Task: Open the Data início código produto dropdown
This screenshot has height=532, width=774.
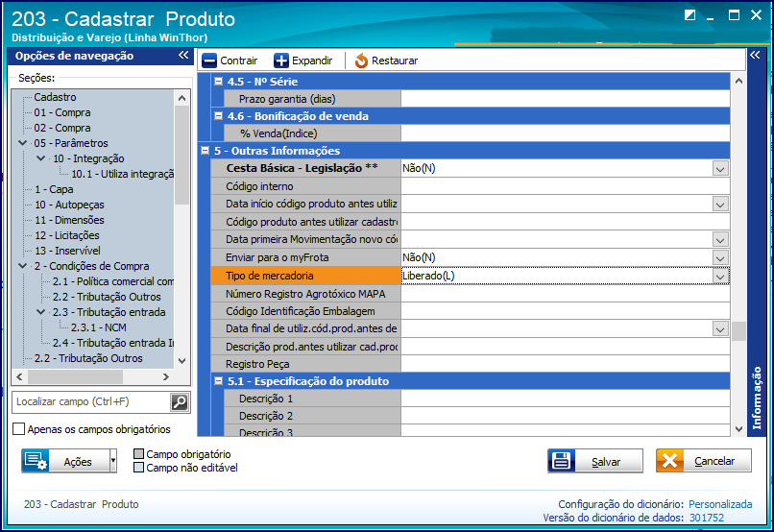Action: coord(720,205)
